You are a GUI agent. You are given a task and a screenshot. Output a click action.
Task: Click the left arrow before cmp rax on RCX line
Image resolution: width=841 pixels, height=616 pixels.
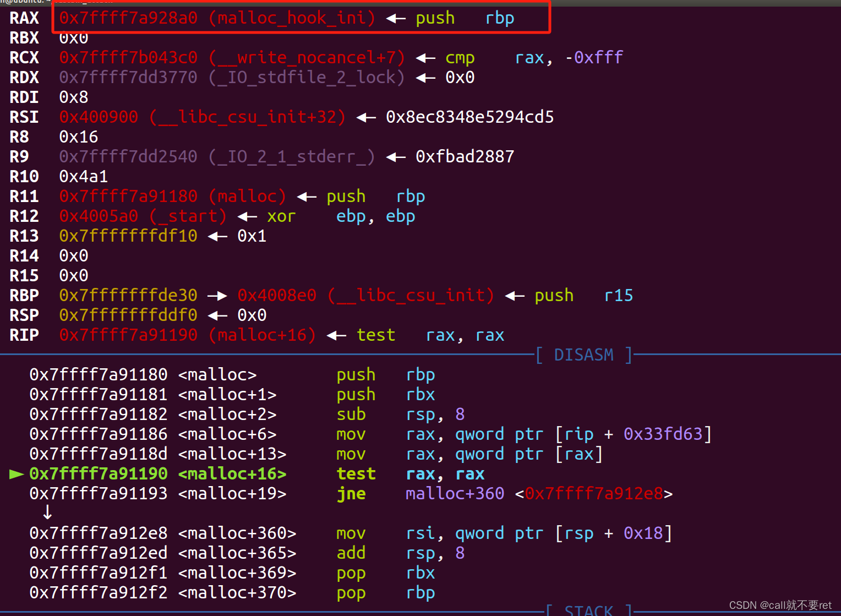425,57
